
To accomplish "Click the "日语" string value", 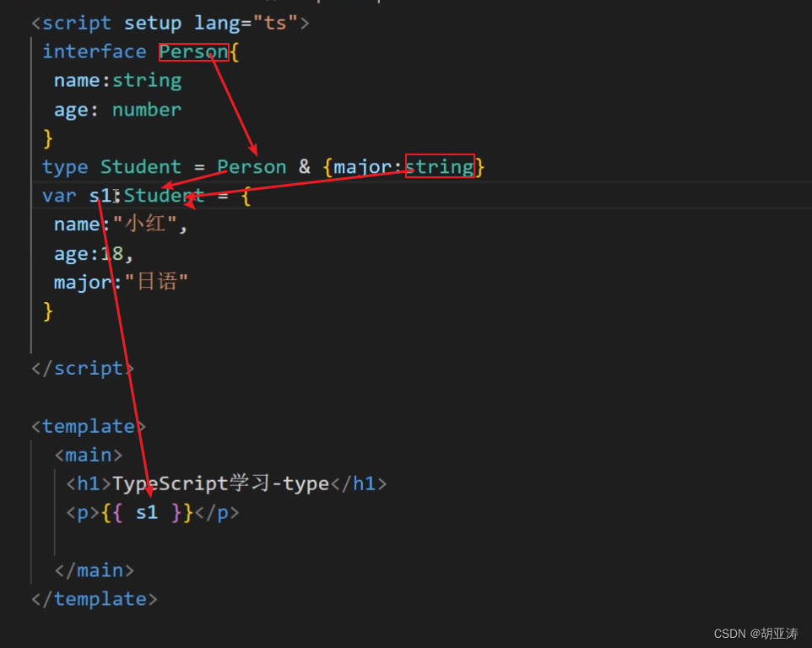I will (x=156, y=282).
